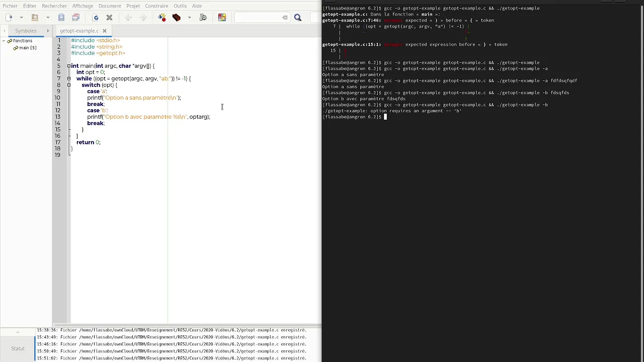Open the Rechercher menu

point(54,6)
